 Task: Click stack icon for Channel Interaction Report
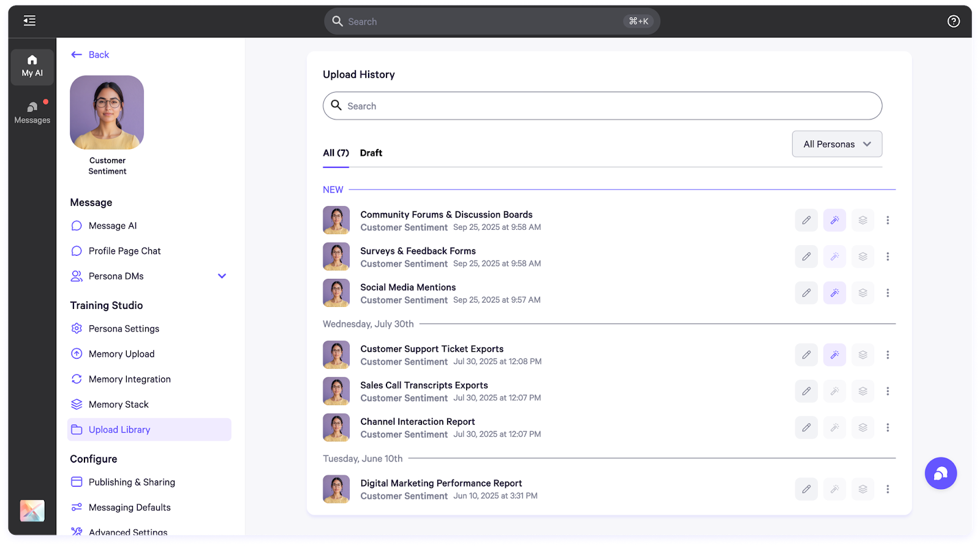point(862,427)
